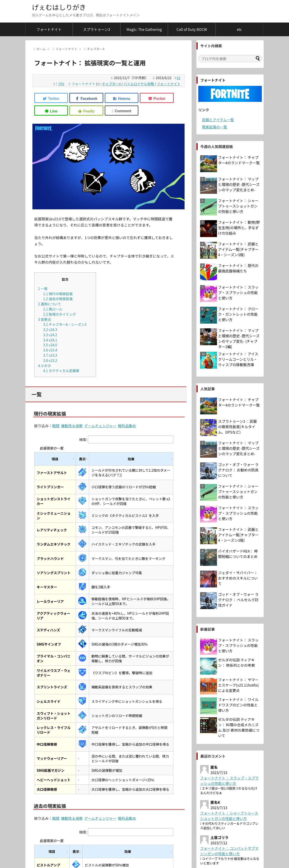Sort first table by 効果 column
This screenshot has height=868, width=289.
(x=131, y=459)
